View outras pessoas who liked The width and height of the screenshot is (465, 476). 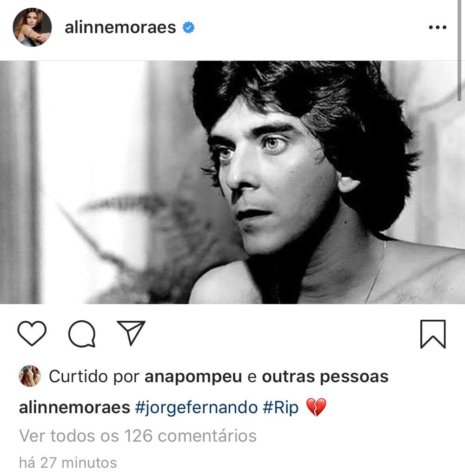tap(325, 377)
